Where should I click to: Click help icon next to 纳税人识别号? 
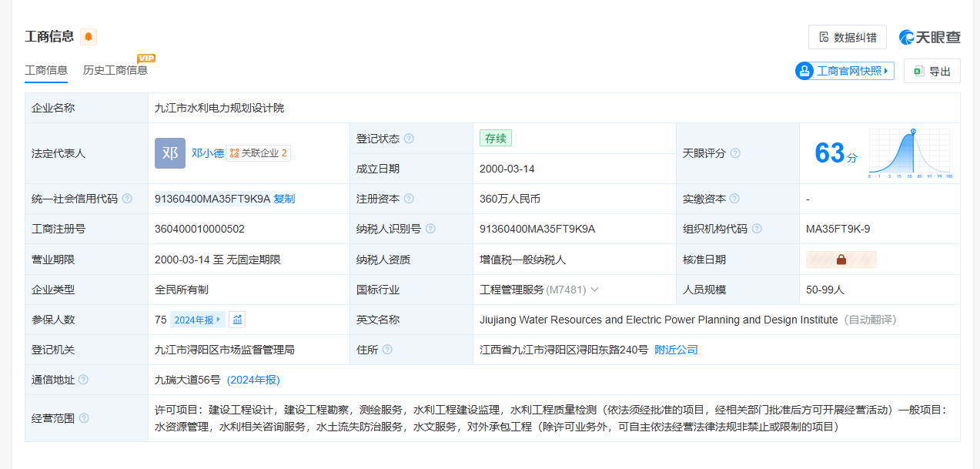coord(430,229)
